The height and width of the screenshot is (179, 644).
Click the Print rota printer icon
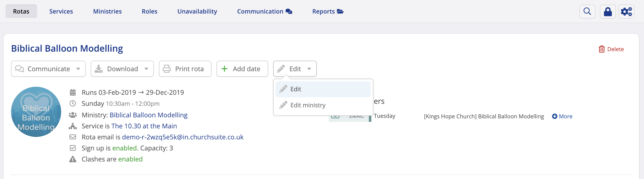[167, 69]
